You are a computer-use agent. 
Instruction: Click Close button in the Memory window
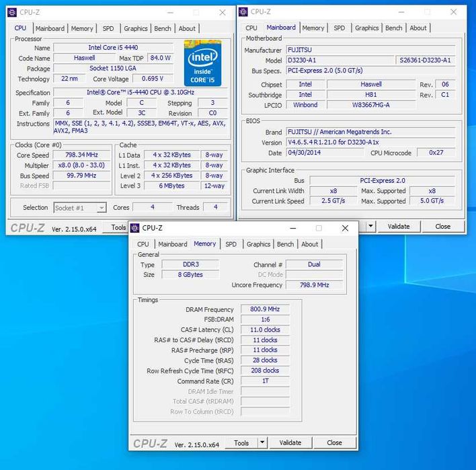(335, 442)
